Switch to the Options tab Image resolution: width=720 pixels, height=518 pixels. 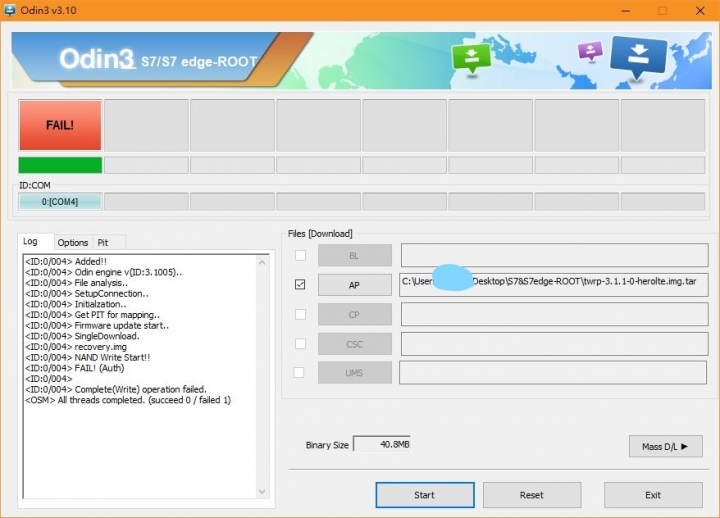(73, 242)
